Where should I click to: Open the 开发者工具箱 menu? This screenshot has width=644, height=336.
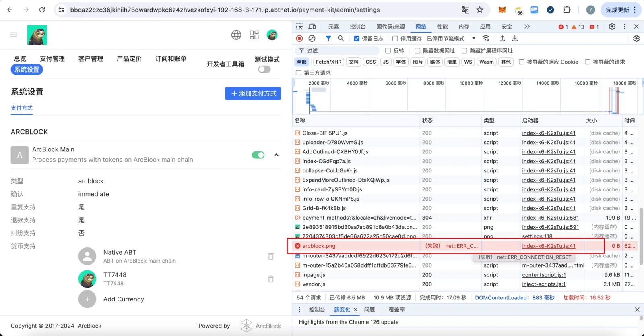point(225,64)
